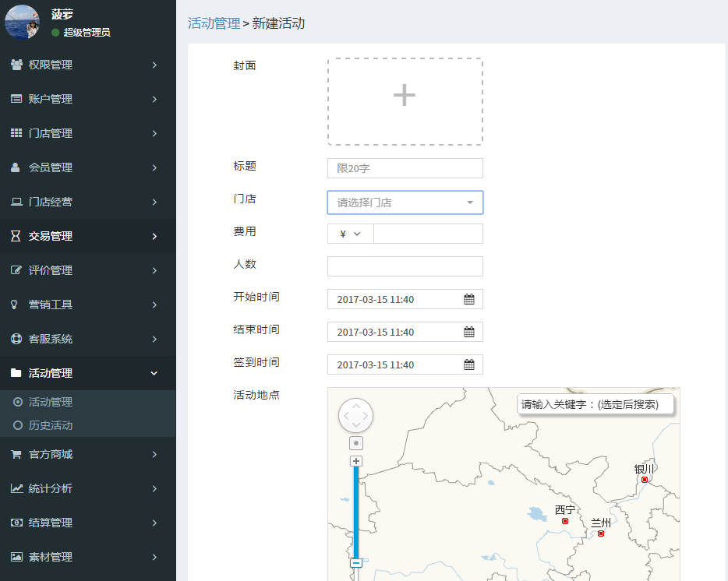The height and width of the screenshot is (581, 728).
Task: Open the 官方商城 menu
Action: point(88,454)
